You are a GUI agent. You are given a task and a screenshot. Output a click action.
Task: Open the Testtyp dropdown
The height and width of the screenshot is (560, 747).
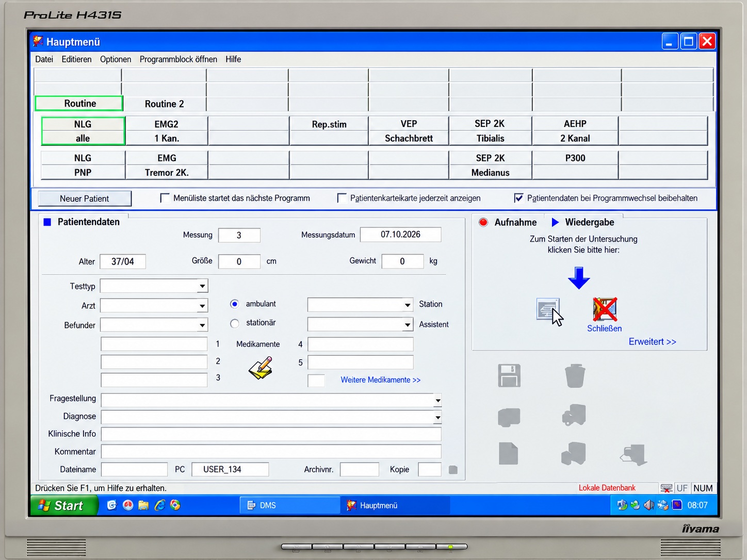click(202, 286)
